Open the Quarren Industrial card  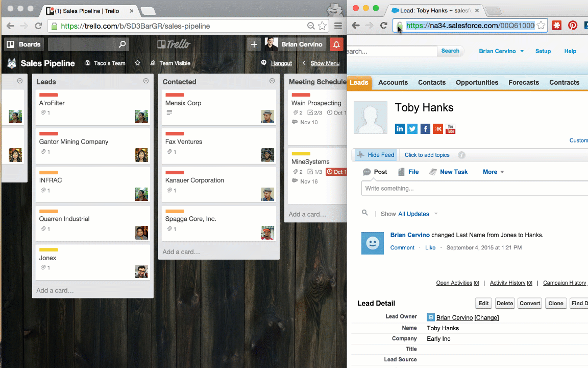click(x=92, y=223)
